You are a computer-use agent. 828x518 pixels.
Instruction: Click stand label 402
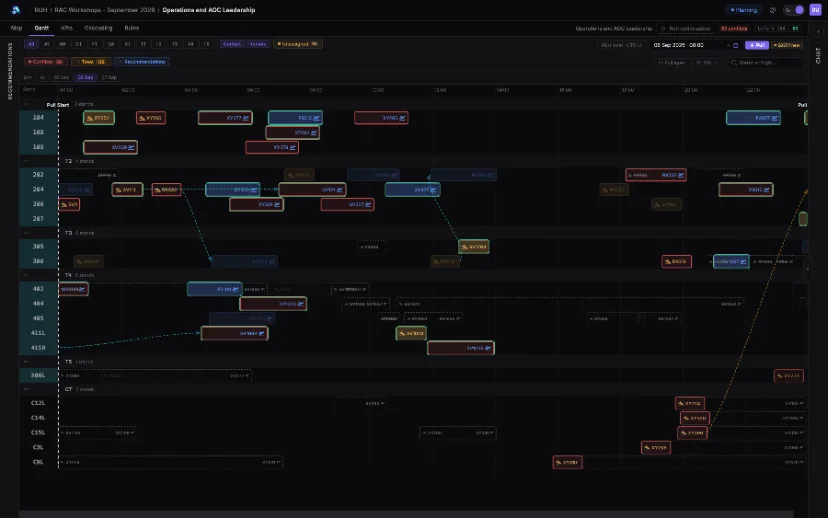38,288
